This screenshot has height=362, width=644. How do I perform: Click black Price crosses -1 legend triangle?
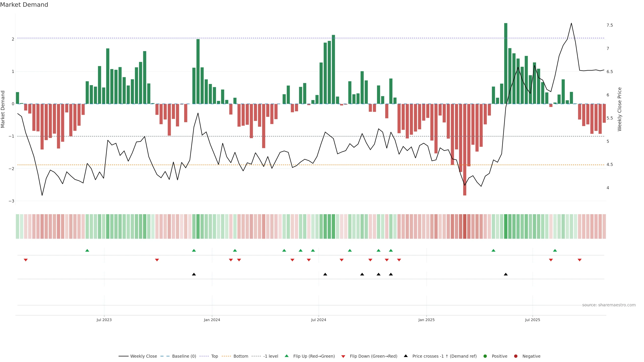[406, 356]
